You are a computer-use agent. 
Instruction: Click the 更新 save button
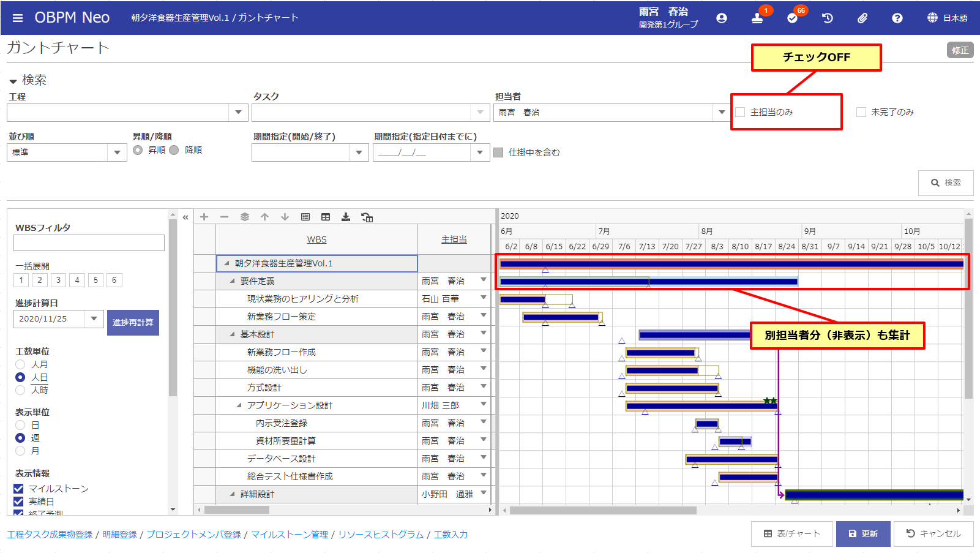[863, 533]
